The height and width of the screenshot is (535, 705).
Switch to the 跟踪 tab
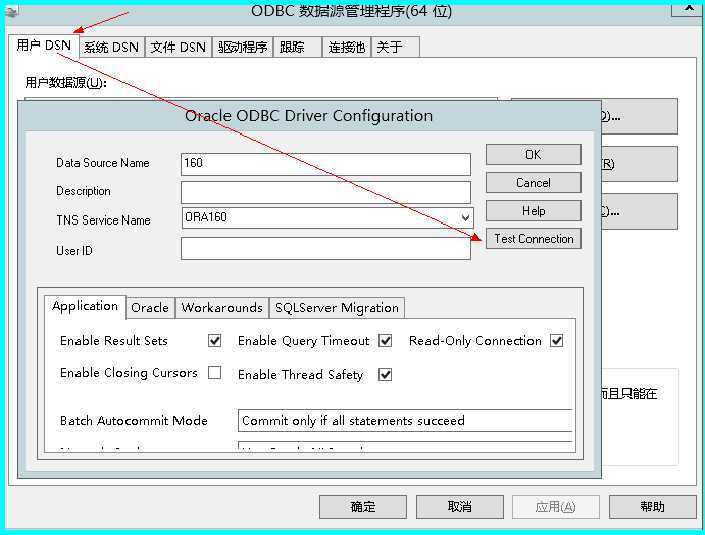pos(297,47)
